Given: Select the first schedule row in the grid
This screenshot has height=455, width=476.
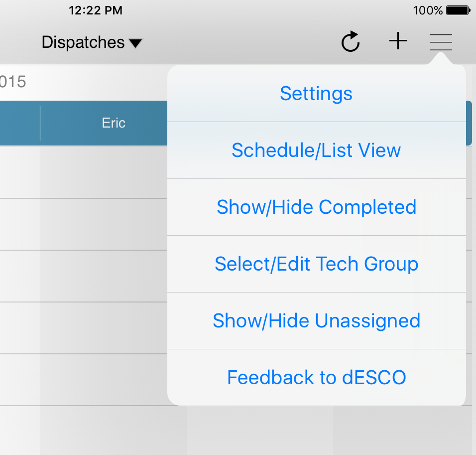Looking at the screenshot, I should tap(85, 172).
